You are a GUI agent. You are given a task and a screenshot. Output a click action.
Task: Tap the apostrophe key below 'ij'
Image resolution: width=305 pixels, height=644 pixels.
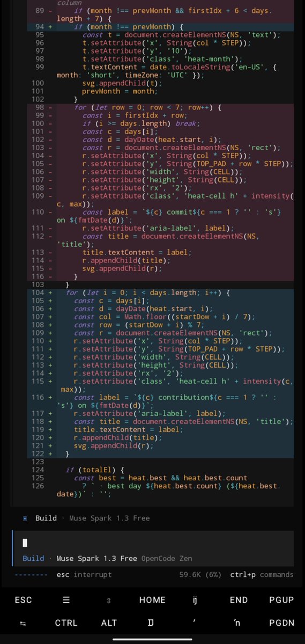[x=195, y=622]
